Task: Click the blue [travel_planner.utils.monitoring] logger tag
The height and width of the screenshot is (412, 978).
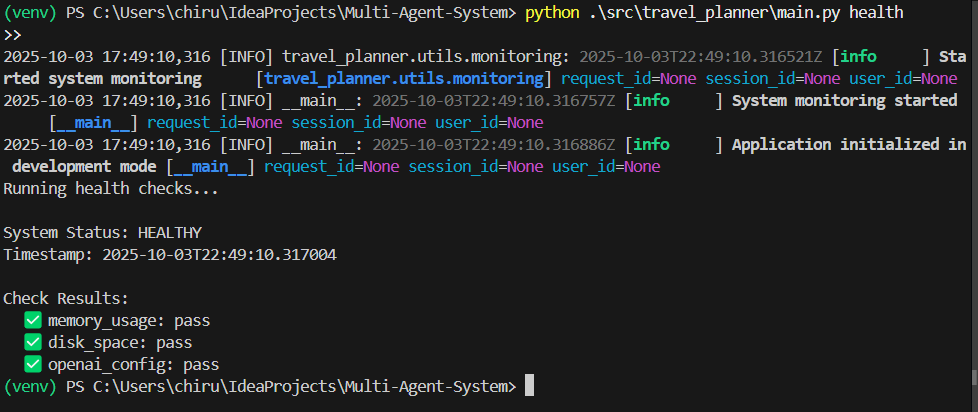Action: click(x=404, y=78)
